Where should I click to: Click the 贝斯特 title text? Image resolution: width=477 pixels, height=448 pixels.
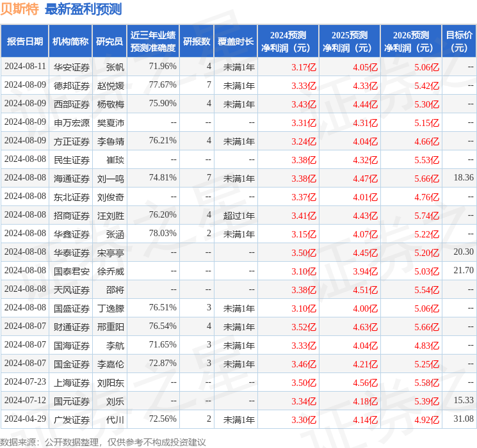click(x=19, y=9)
